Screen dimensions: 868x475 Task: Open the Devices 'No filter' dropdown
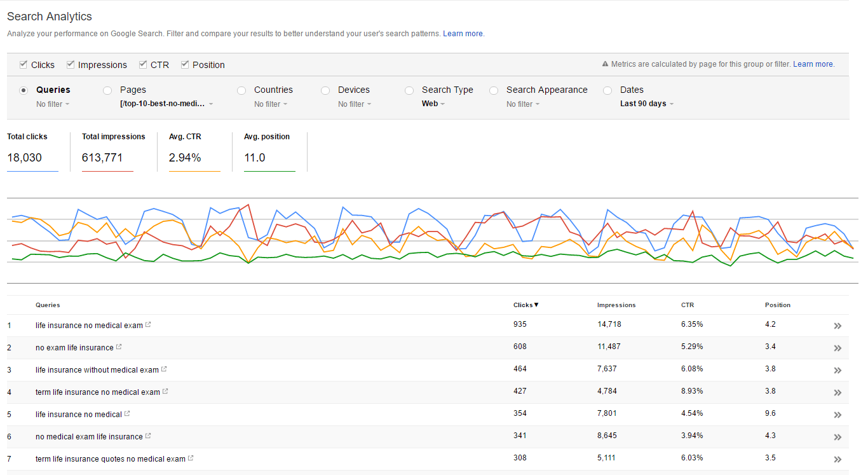coord(355,104)
